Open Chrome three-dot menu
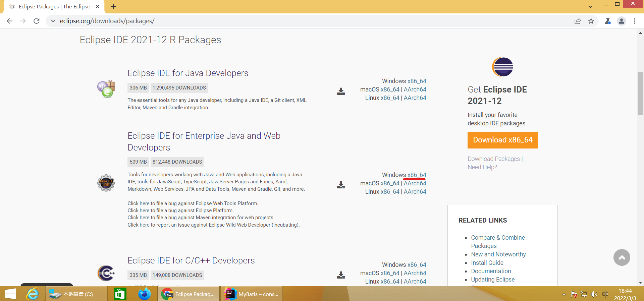This screenshot has height=301, width=644. 635,21
